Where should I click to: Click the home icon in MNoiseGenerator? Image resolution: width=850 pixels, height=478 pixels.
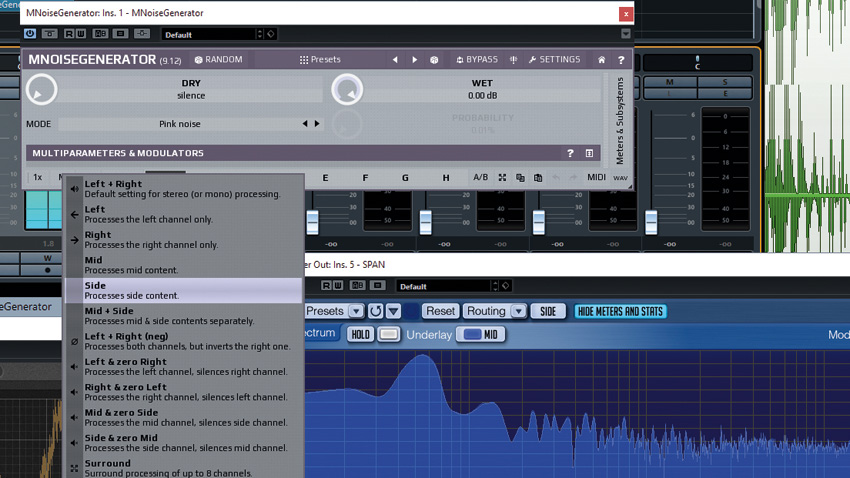601,60
